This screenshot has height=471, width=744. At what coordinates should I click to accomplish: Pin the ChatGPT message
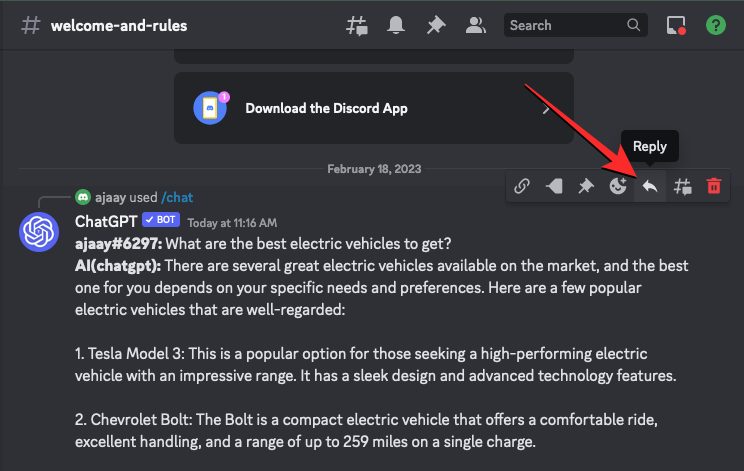(x=586, y=185)
